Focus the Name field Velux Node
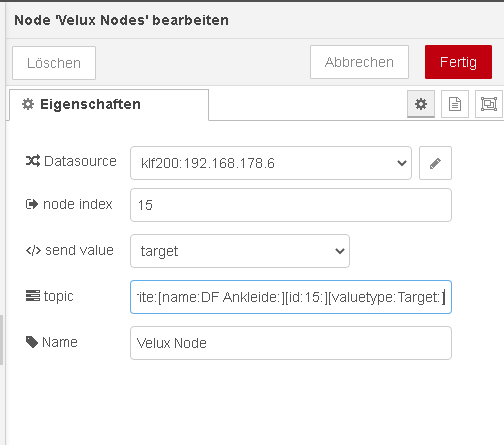The height and width of the screenshot is (445, 504). (x=291, y=343)
